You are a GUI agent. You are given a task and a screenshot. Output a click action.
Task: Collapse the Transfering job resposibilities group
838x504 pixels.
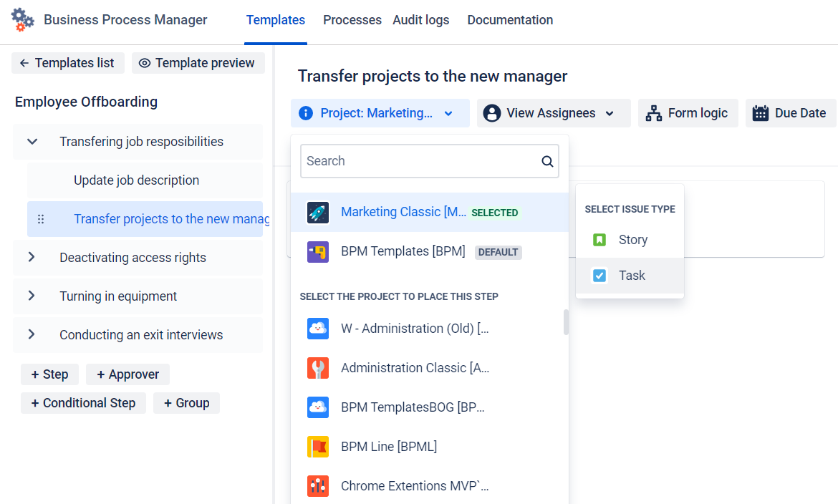32,142
